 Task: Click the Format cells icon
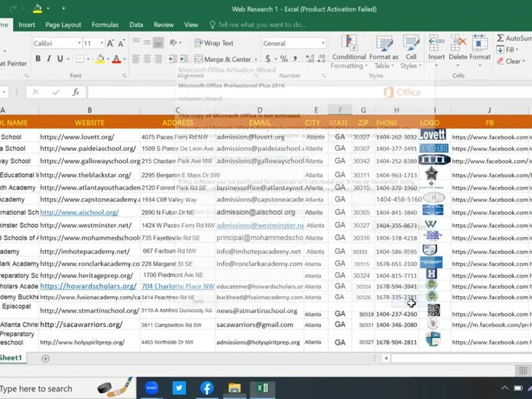479,43
